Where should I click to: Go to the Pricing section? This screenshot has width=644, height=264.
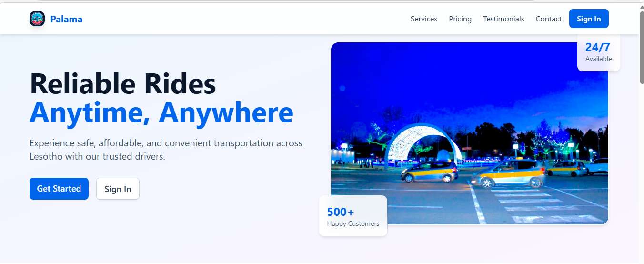[x=460, y=19]
